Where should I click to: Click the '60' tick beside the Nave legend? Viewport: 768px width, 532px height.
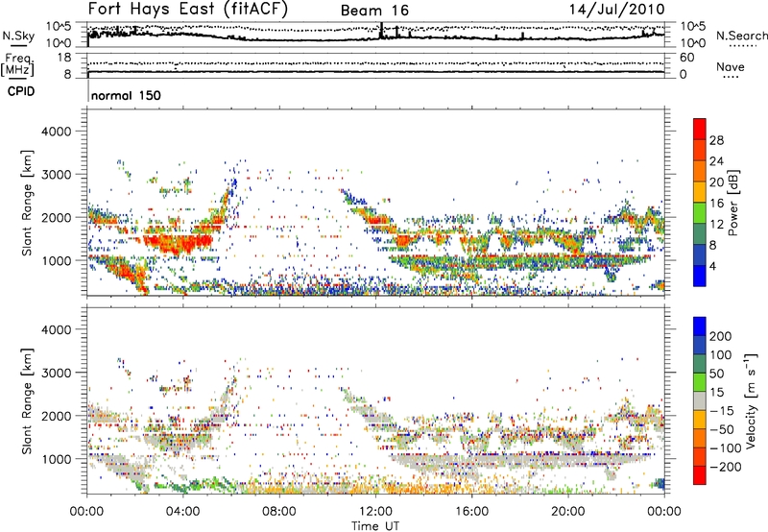point(686,58)
